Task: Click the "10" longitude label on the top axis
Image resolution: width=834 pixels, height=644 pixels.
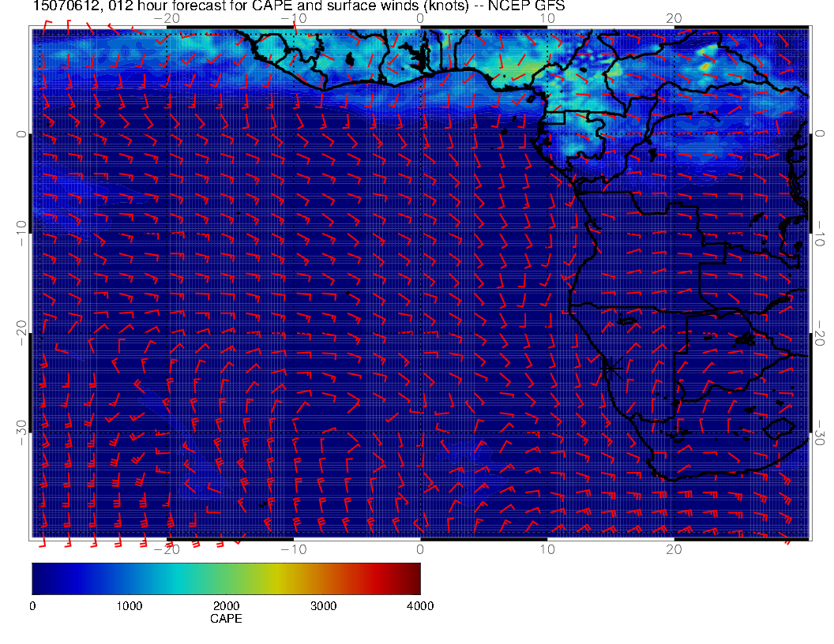Action: [547, 19]
